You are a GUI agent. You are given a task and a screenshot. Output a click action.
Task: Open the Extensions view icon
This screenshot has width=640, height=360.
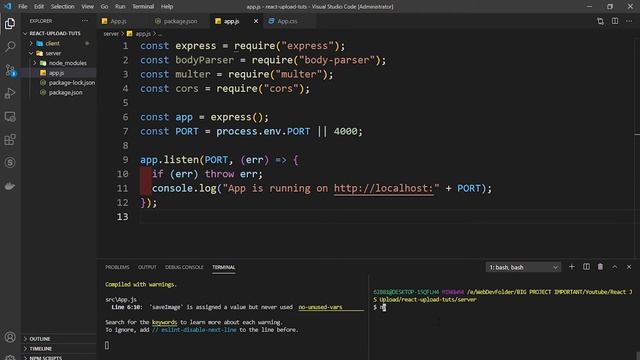point(10,140)
